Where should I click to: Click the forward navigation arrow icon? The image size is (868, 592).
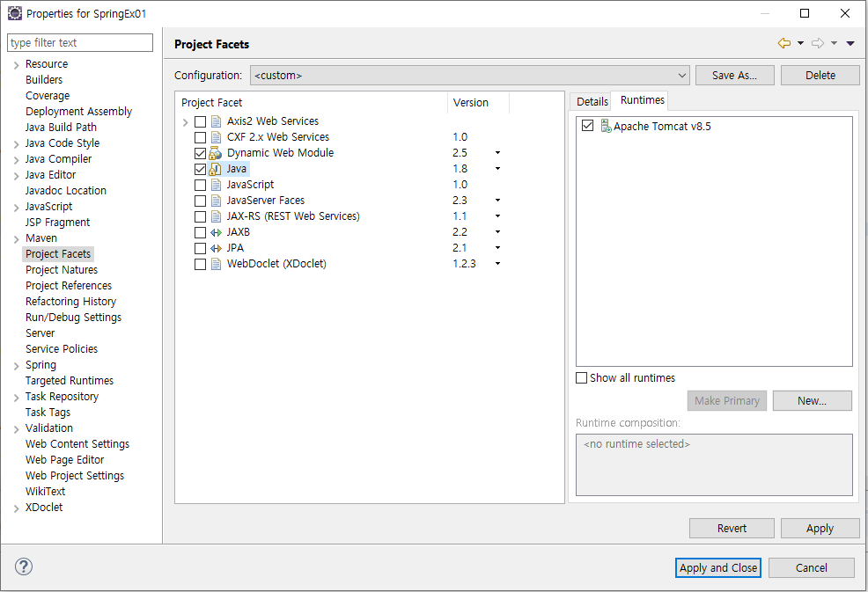(x=818, y=43)
